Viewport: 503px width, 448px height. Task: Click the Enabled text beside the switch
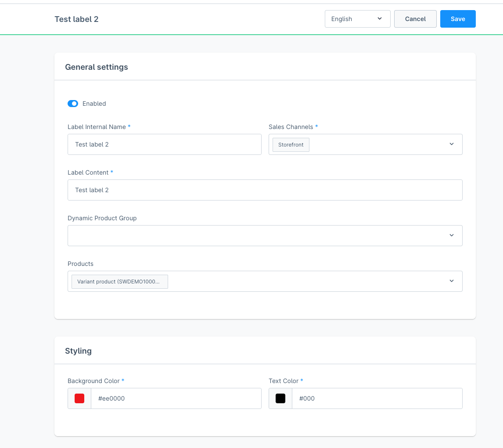click(94, 104)
